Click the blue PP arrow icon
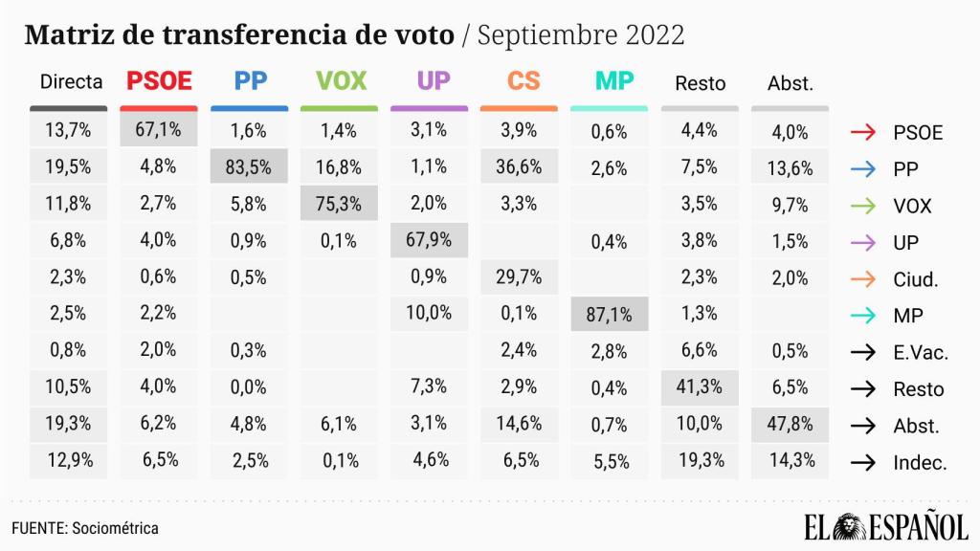The width and height of the screenshot is (980, 551). pos(863,168)
